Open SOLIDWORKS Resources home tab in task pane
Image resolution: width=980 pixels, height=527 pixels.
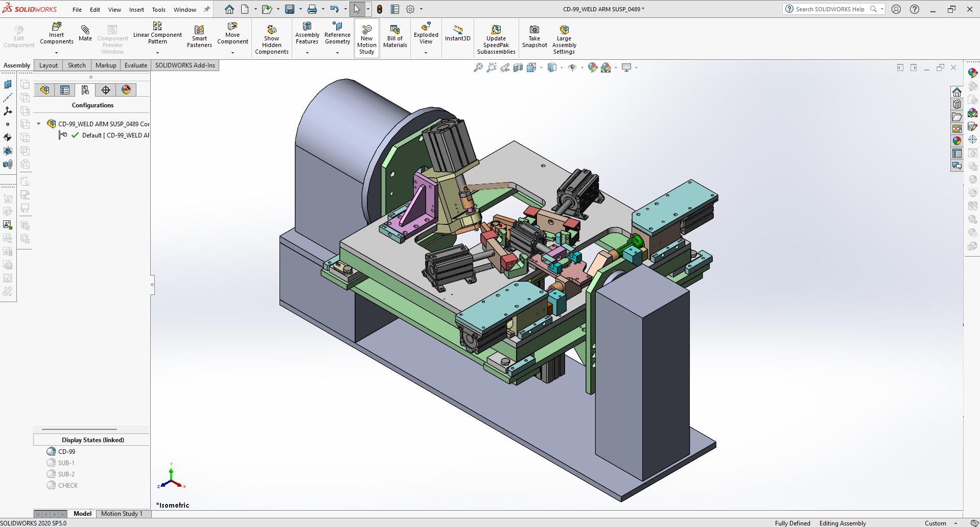click(x=957, y=92)
